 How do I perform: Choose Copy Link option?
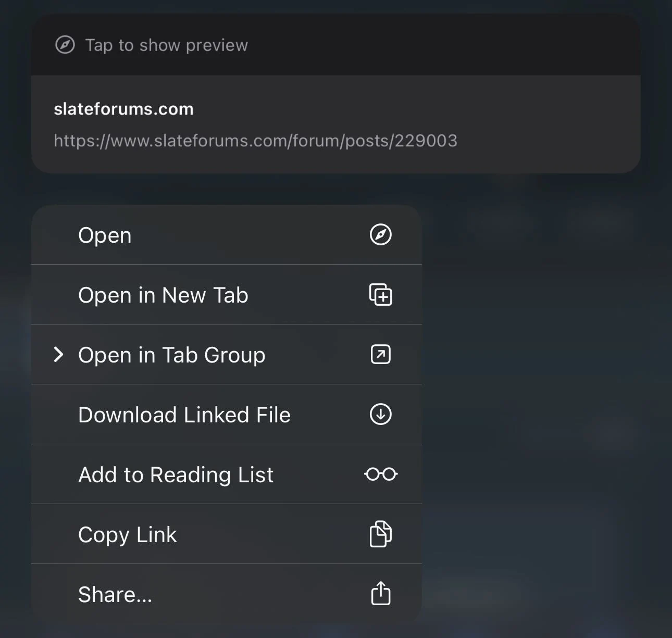(x=227, y=534)
